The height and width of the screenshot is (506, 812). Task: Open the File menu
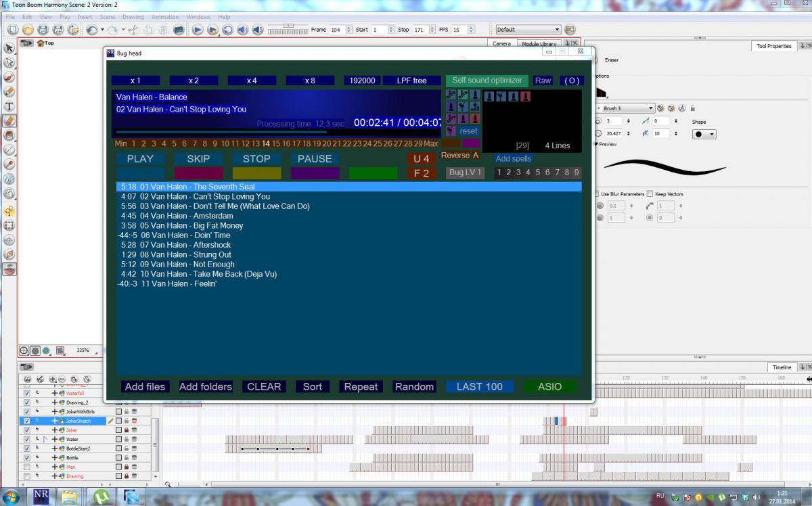pos(9,17)
